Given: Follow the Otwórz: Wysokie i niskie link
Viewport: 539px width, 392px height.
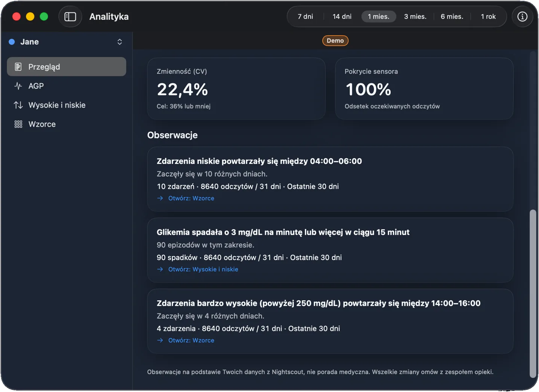Looking at the screenshot, I should coord(203,269).
